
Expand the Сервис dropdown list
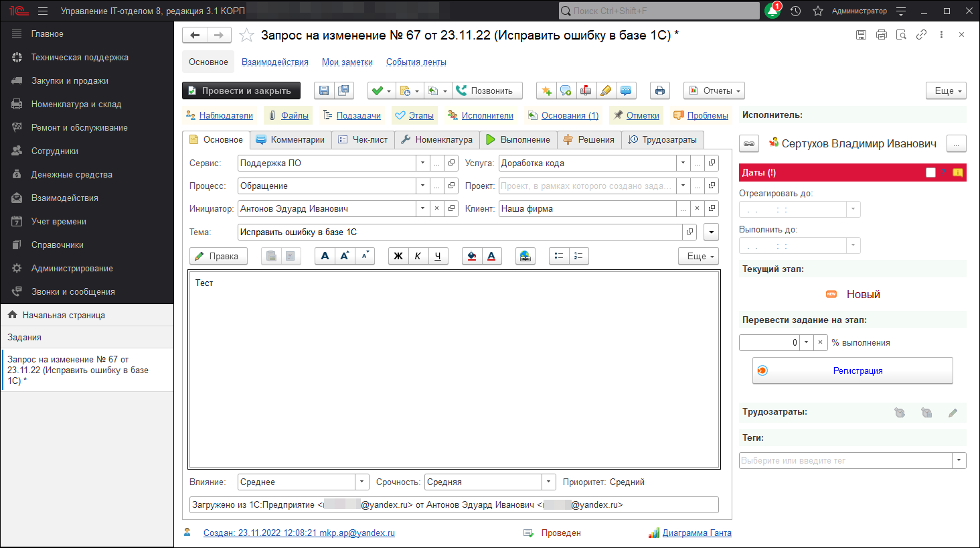pos(422,163)
